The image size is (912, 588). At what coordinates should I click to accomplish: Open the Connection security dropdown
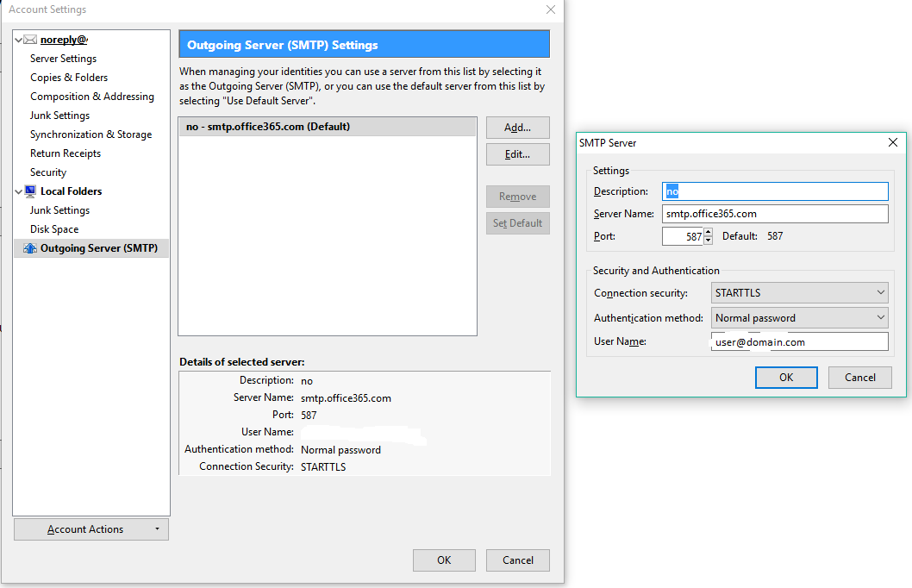click(x=800, y=293)
